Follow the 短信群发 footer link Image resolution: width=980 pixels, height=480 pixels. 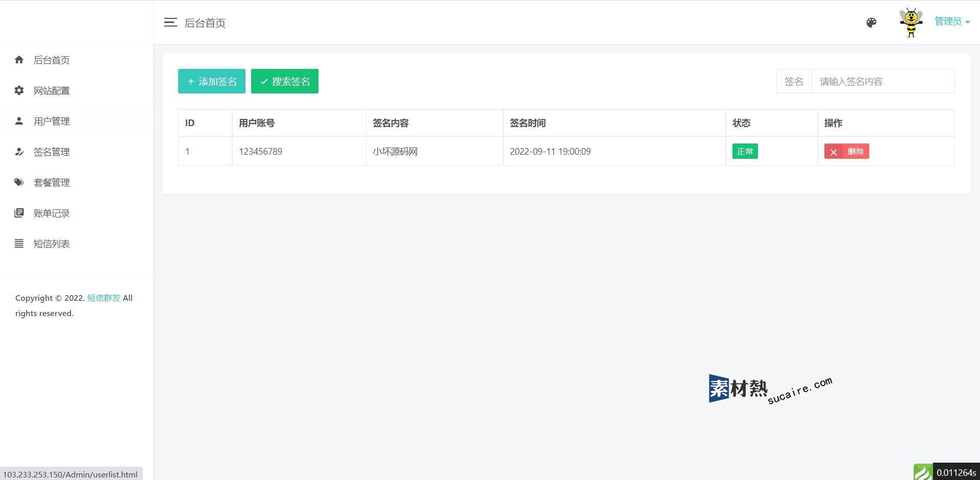click(104, 298)
